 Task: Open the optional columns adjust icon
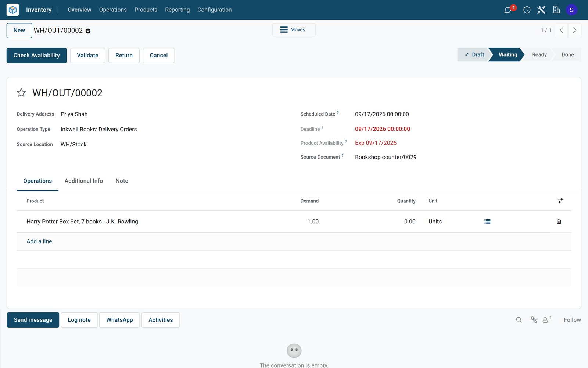(560, 201)
